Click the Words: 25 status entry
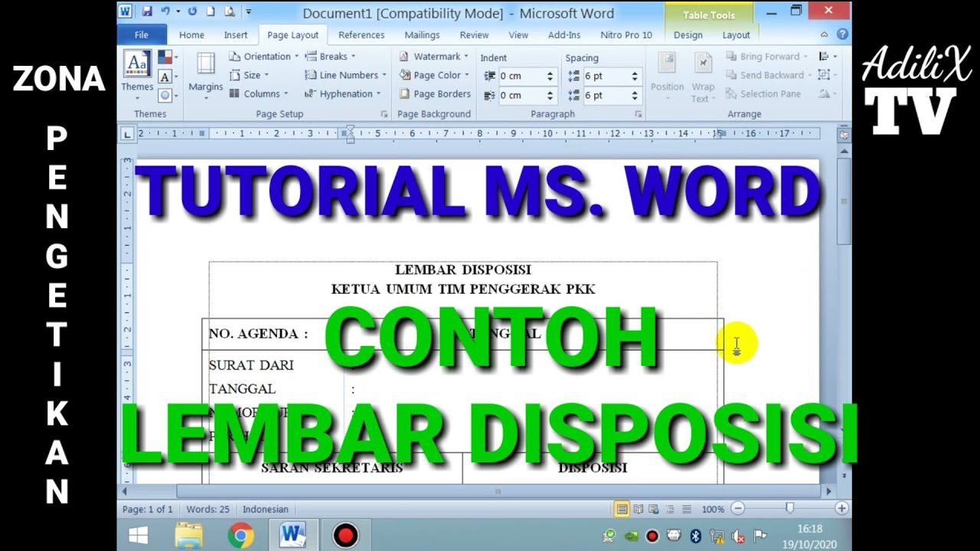The width and height of the screenshot is (980, 551). click(207, 509)
